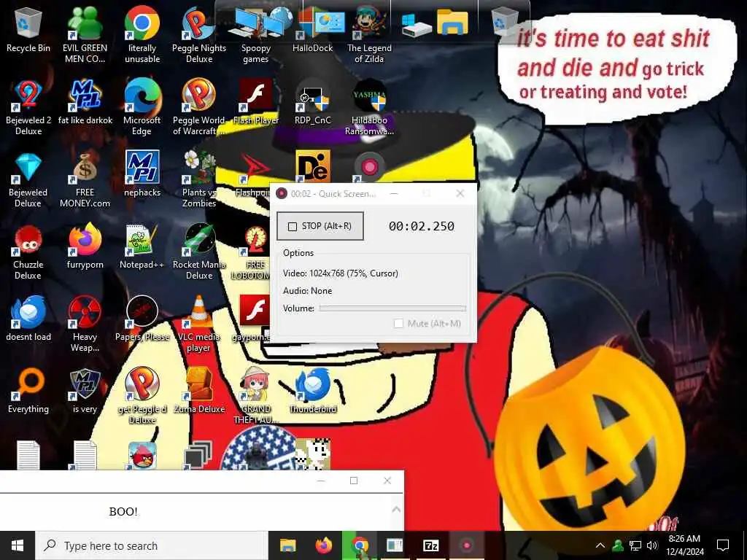Open RDP_CnC shortcut
The width and height of the screenshot is (747, 560).
312,102
